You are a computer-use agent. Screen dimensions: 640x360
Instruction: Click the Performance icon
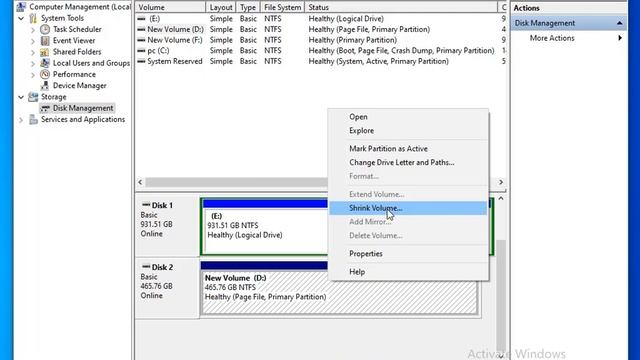45,74
